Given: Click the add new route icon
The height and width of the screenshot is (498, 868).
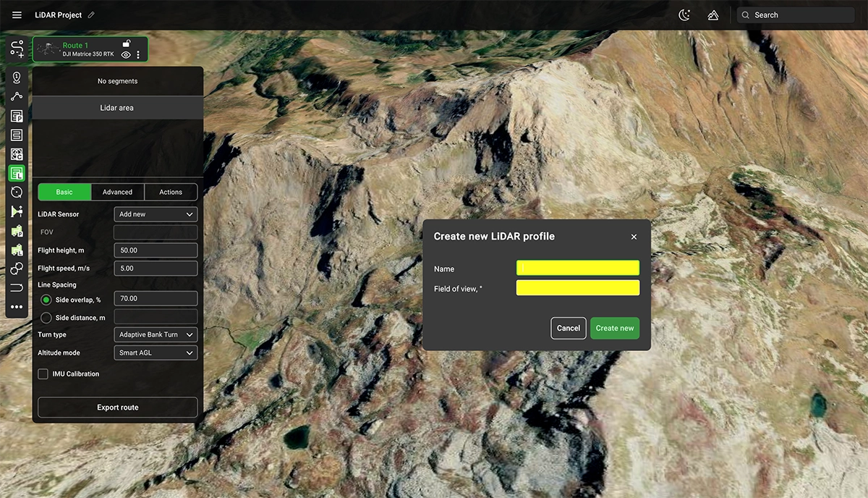Looking at the screenshot, I should click(x=17, y=49).
